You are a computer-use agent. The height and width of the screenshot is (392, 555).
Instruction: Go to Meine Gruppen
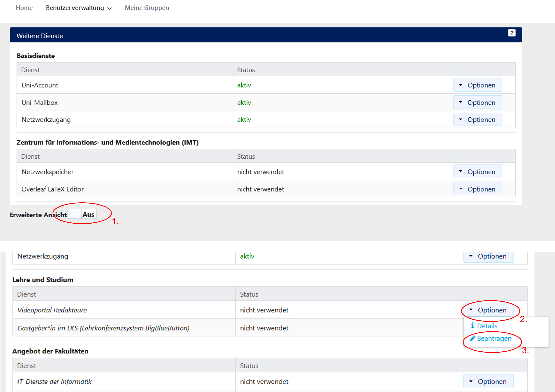point(147,8)
